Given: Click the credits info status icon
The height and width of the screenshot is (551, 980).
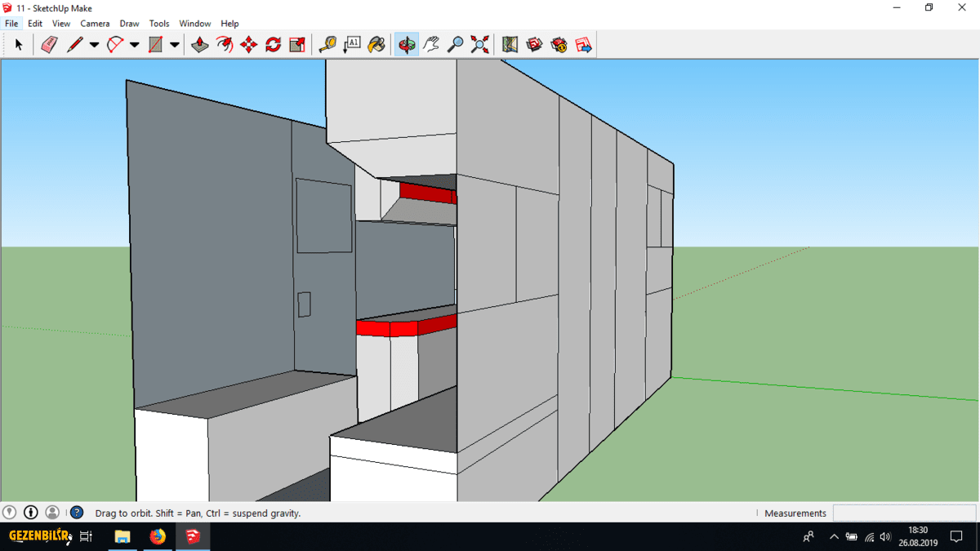Looking at the screenshot, I should [x=31, y=513].
